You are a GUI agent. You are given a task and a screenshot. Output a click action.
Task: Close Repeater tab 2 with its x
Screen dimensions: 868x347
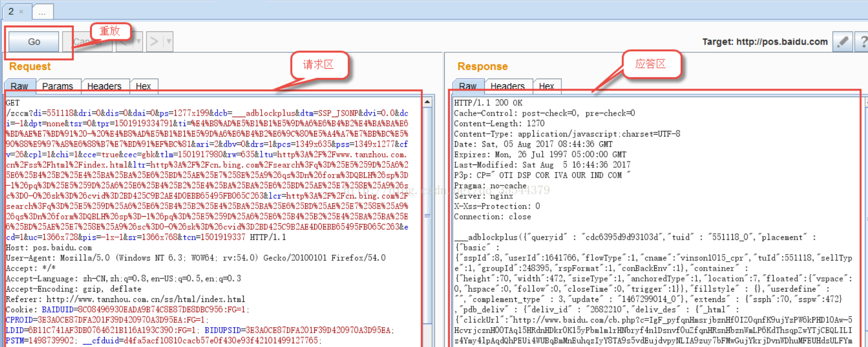tap(21, 12)
